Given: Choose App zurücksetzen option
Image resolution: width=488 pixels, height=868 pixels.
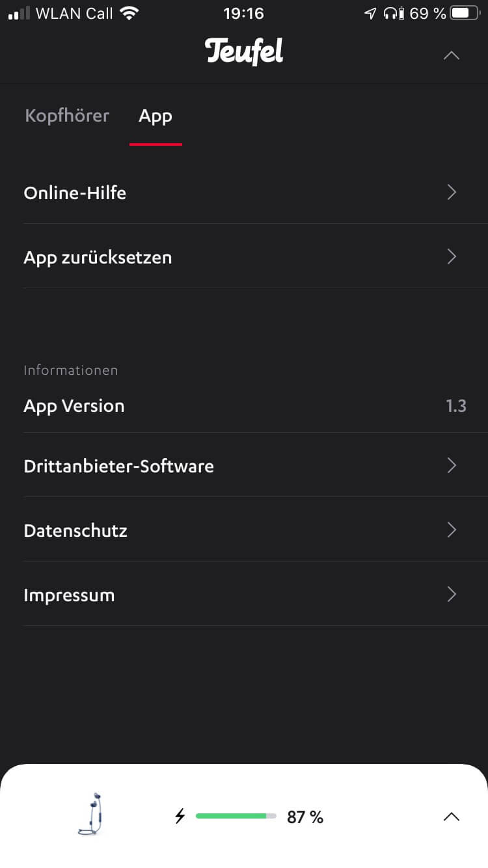Looking at the screenshot, I should (x=98, y=257).
